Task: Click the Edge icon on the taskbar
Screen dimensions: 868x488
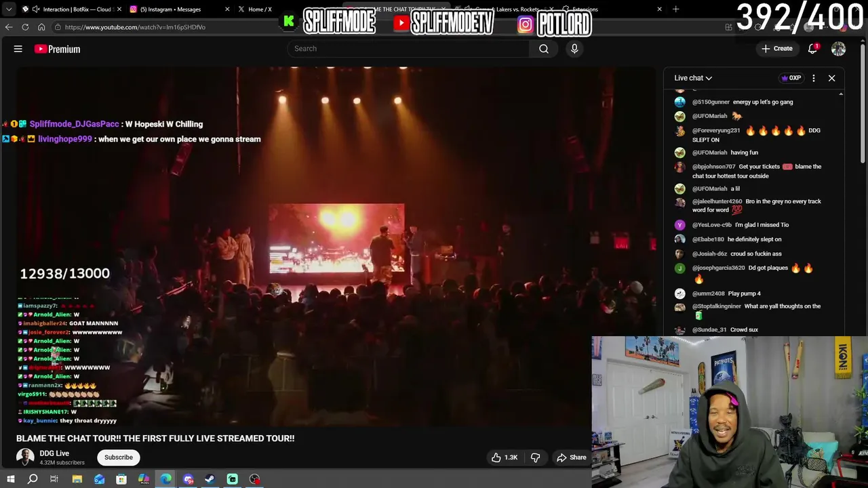Action: coord(165,479)
